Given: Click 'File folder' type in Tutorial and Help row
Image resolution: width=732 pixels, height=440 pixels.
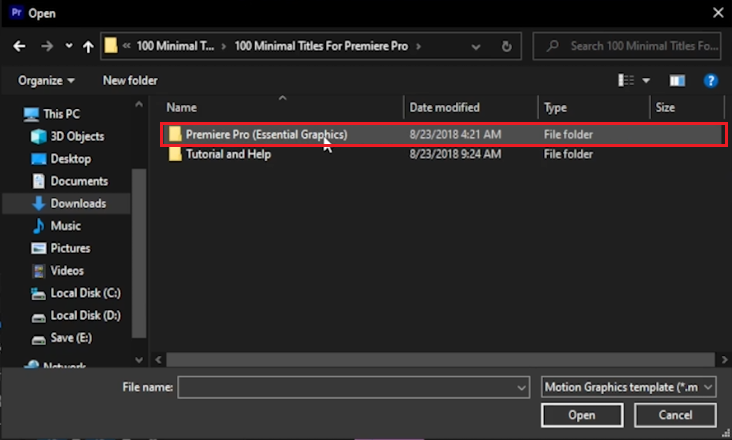Looking at the screenshot, I should click(568, 154).
